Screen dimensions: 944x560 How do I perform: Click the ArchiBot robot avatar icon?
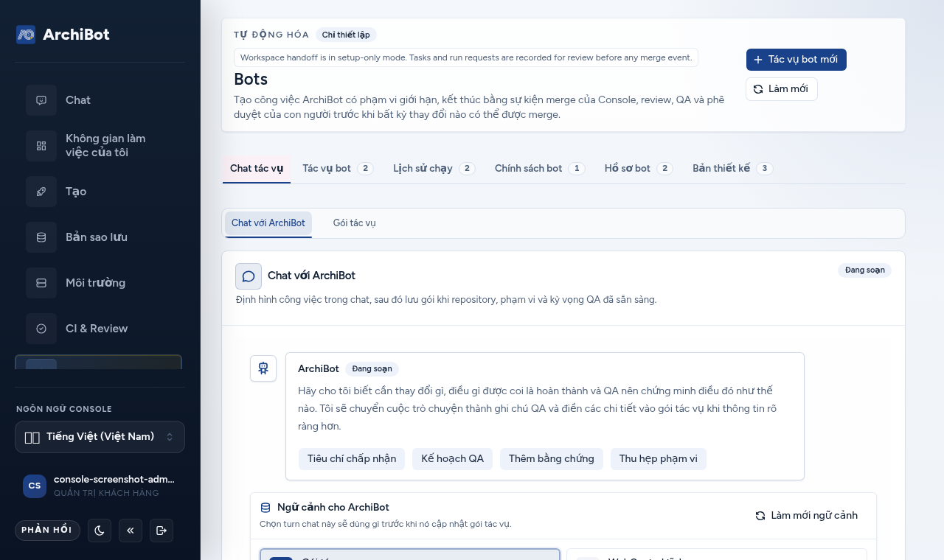coord(263,368)
